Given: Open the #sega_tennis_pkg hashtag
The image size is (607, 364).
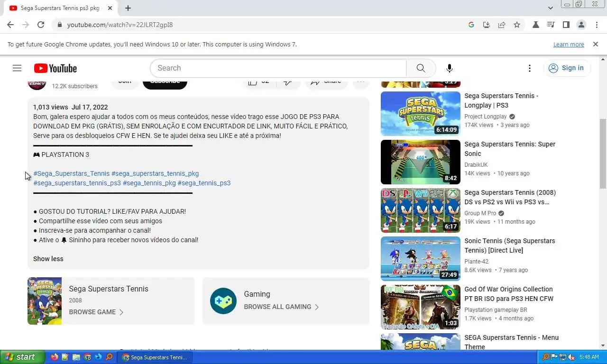Looking at the screenshot, I should [x=149, y=183].
